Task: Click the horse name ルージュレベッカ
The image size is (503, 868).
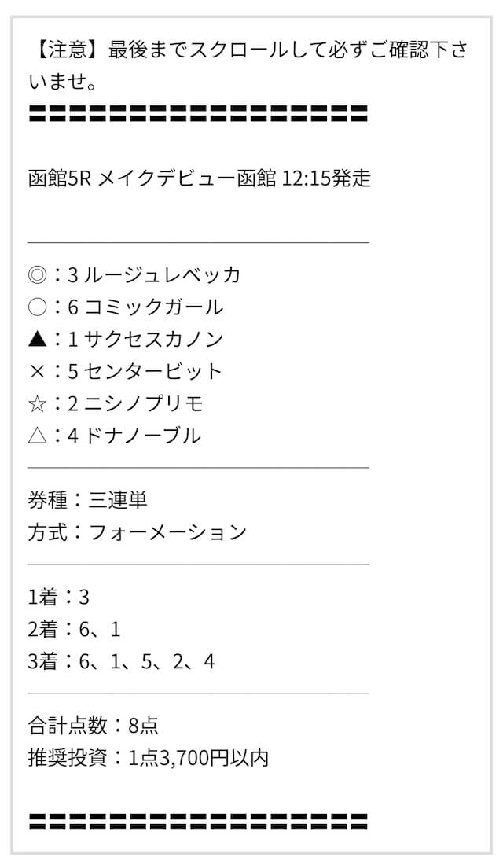Action: 163,275
